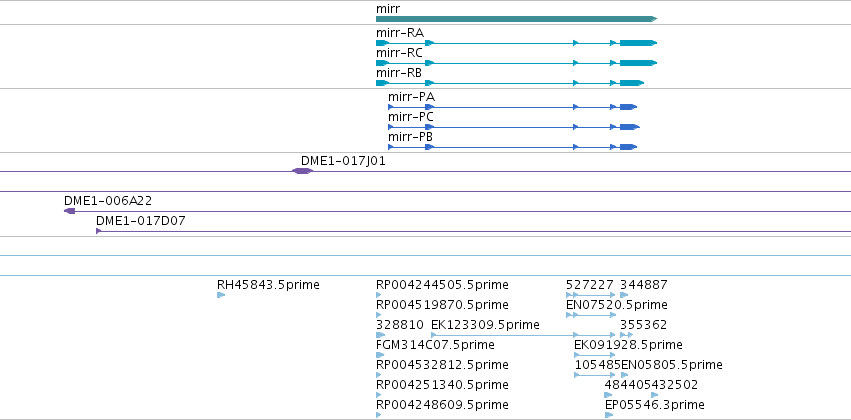The height and width of the screenshot is (420, 851).
Task: Click the DME1-006A22 purple arrow glyph
Action: (x=69, y=211)
